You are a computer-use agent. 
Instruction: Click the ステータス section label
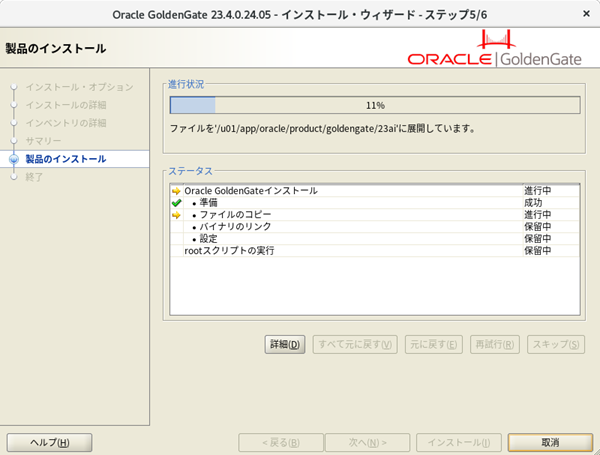191,171
